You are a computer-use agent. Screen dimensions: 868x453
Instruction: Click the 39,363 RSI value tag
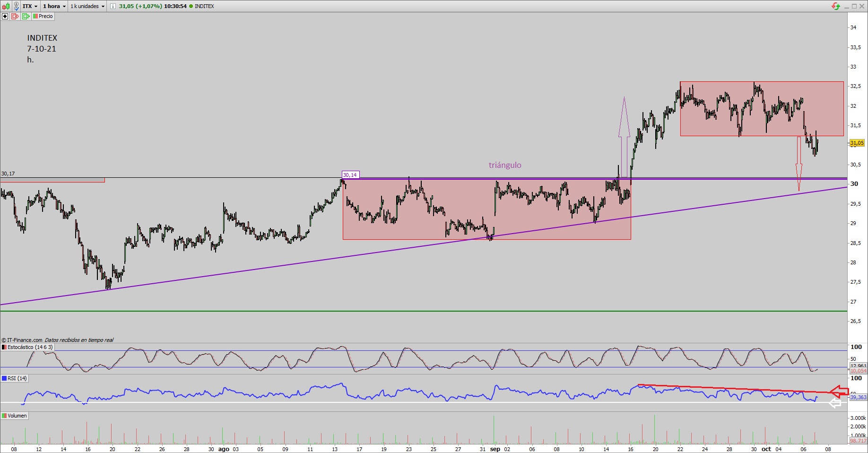click(858, 398)
